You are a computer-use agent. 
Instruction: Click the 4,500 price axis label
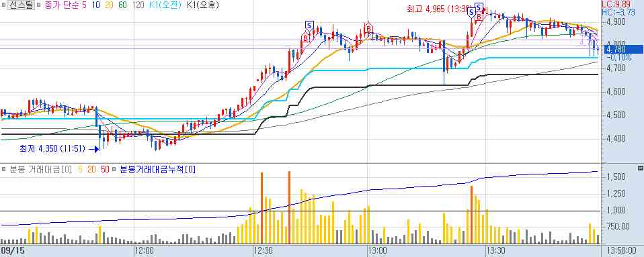(x=616, y=115)
